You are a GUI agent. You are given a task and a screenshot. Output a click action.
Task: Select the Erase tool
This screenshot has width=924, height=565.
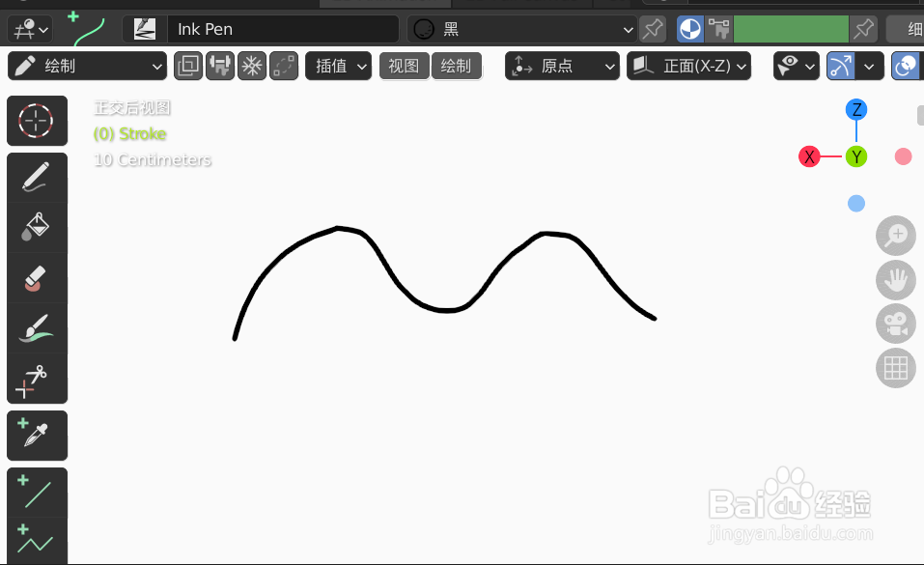pyautogui.click(x=37, y=278)
